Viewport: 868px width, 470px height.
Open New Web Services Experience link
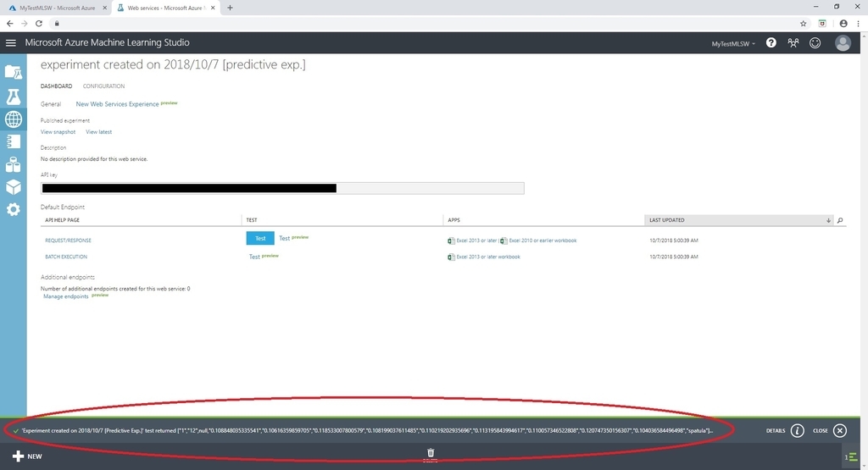pos(117,104)
